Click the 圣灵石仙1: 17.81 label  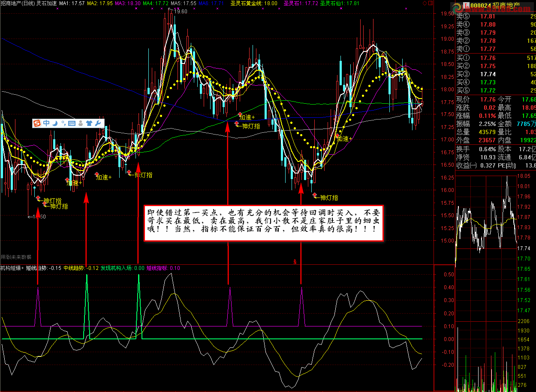[340, 3]
